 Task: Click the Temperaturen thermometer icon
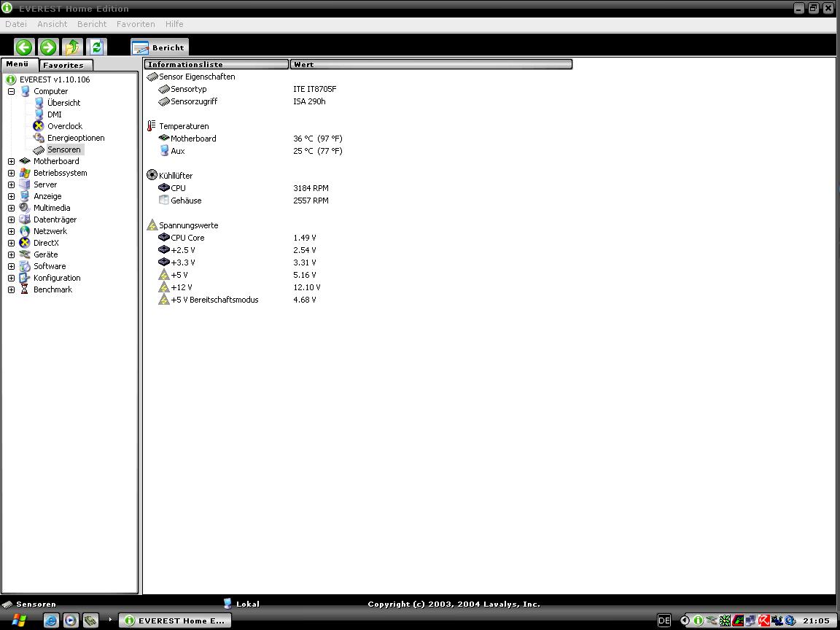click(152, 126)
